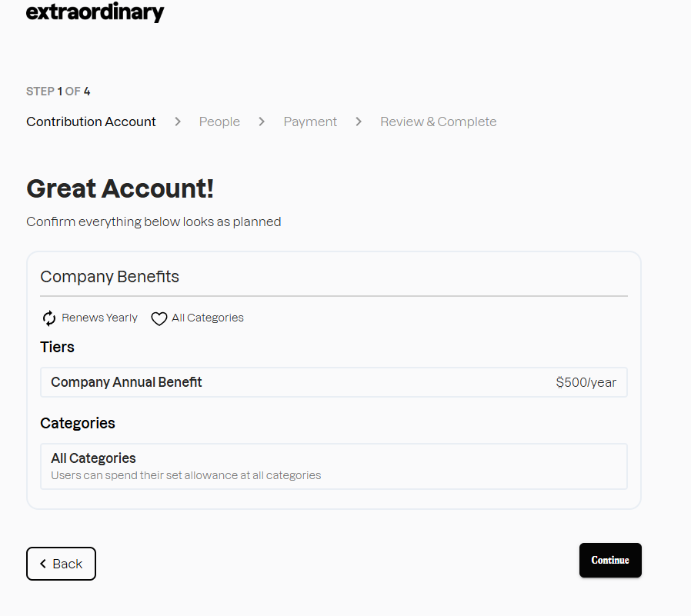691x616 pixels.
Task: Click chevron before Review & Complete
Action: tap(359, 122)
